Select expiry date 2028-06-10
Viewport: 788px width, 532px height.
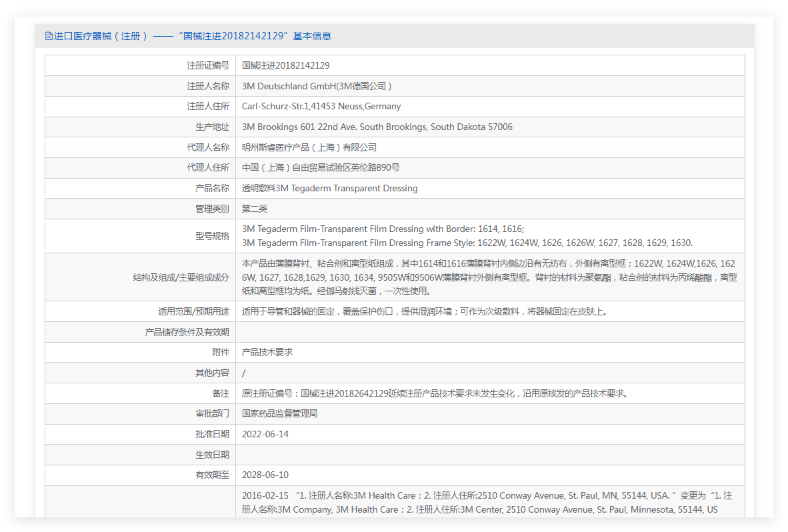point(265,475)
